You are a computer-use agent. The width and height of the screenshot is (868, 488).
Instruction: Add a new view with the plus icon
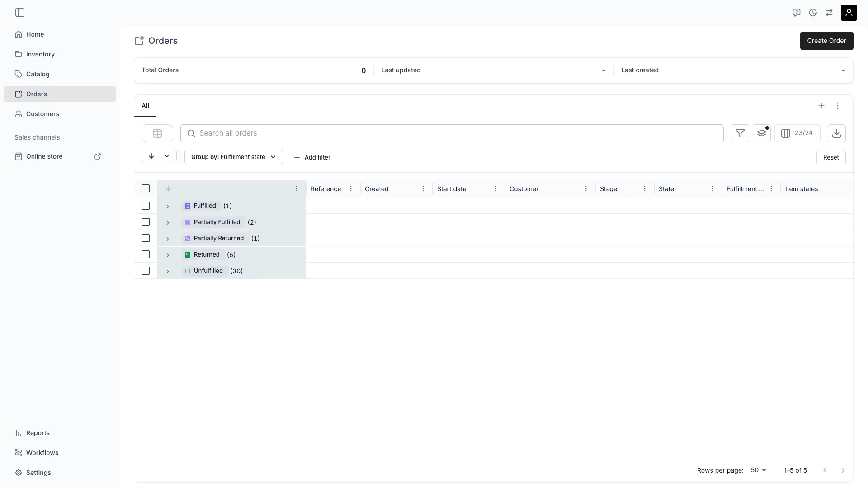pos(821,106)
